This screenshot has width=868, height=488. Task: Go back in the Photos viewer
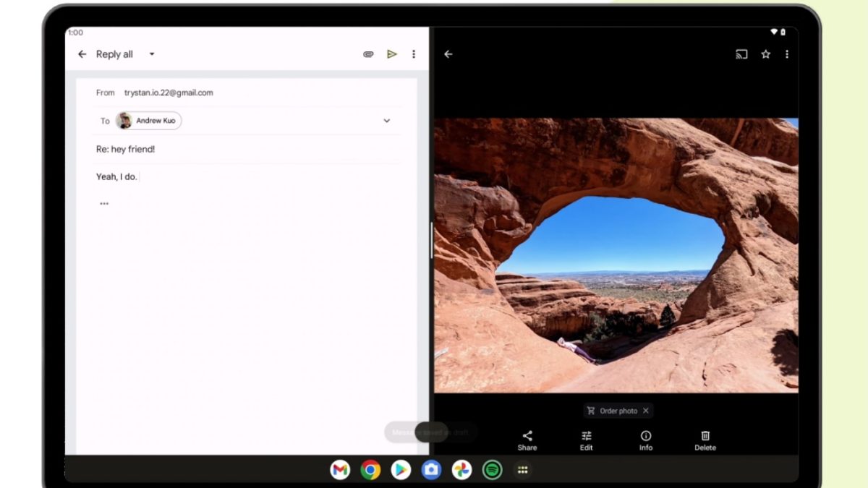pyautogui.click(x=448, y=54)
